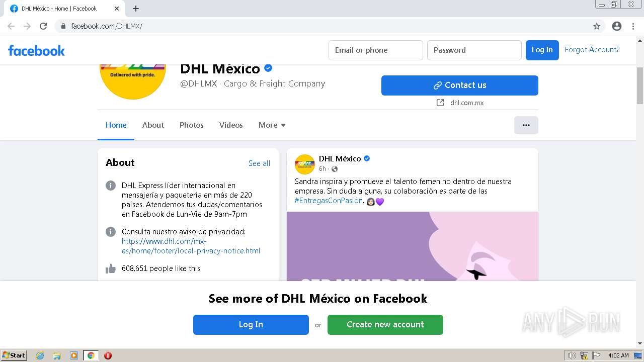644x362 pixels.
Task: Click the Contact us button
Action: tap(460, 85)
